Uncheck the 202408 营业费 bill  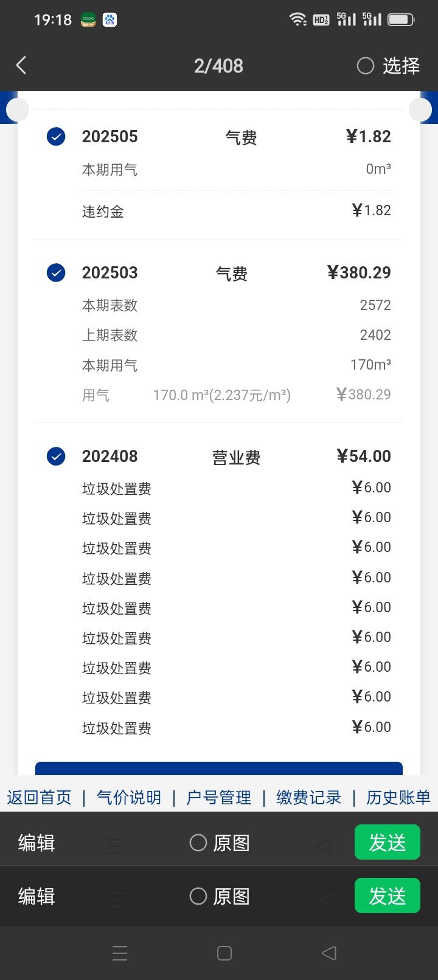tap(56, 456)
